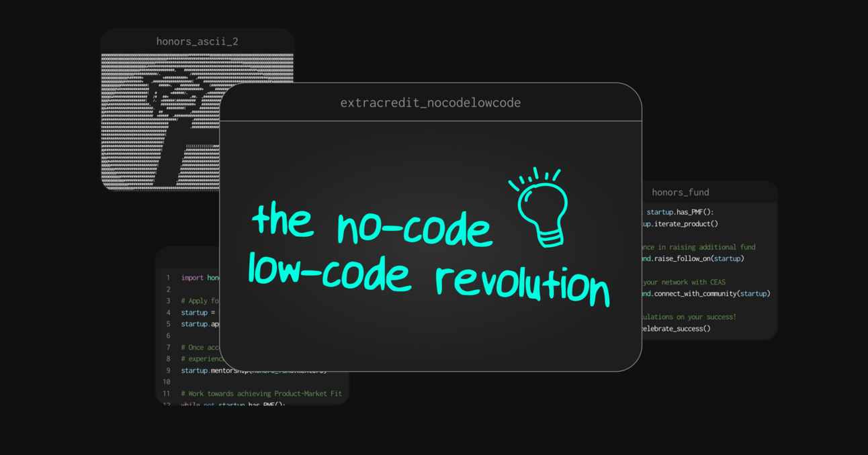Screen dimensions: 868x455
Task: Click the 'celebrate_success()' code line
Action: (676, 329)
